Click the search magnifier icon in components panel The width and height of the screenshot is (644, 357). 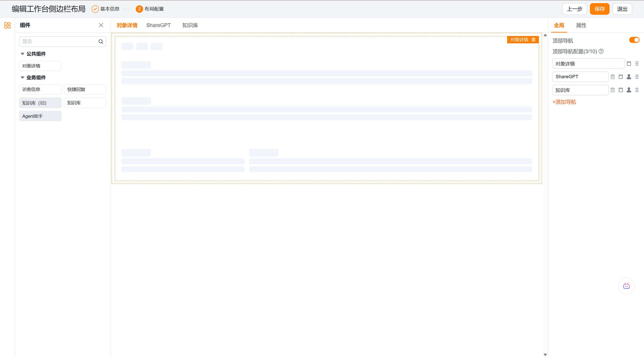pyautogui.click(x=101, y=42)
